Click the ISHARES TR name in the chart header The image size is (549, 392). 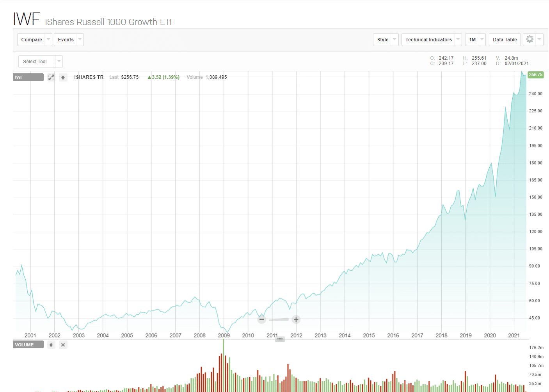[89, 77]
